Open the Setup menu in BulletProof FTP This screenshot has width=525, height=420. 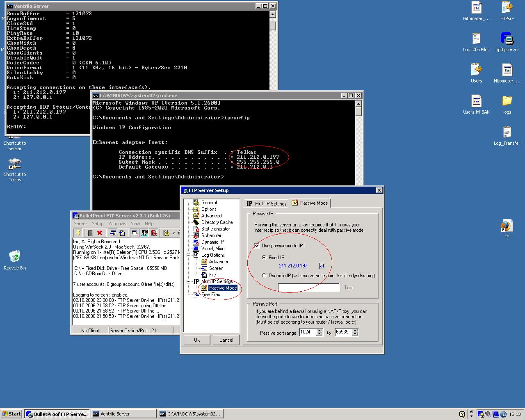coord(98,224)
